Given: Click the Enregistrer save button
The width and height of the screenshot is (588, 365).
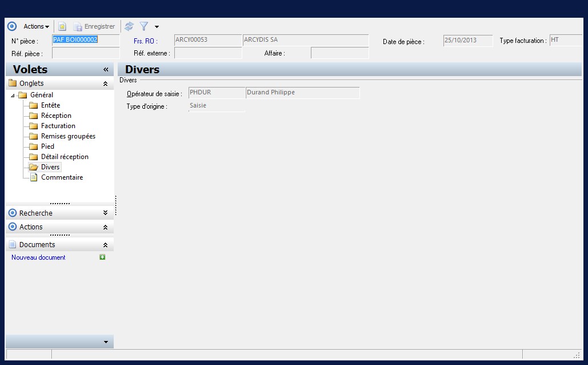Looking at the screenshot, I should click(x=94, y=26).
